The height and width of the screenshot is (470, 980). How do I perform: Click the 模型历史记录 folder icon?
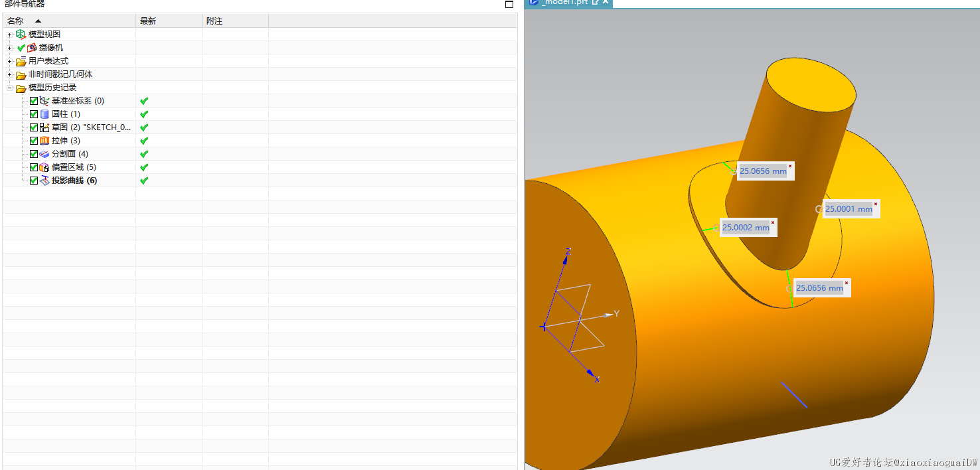21,88
